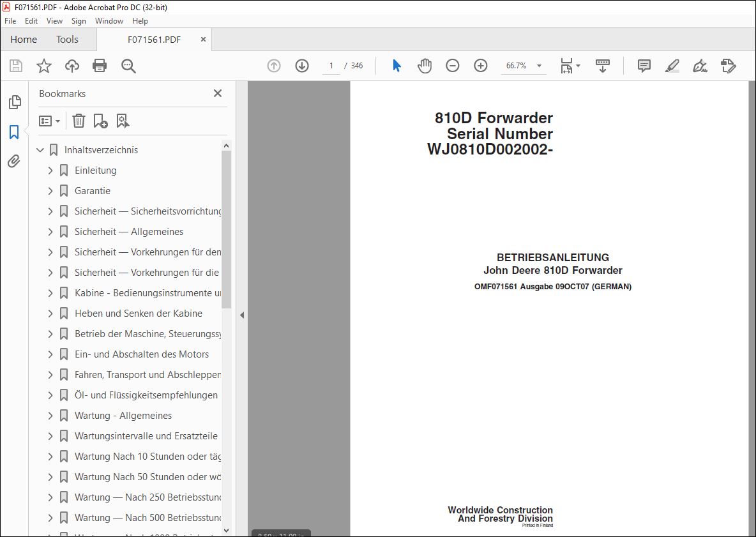Add this file to starred favorites
The image size is (756, 537).
44,66
